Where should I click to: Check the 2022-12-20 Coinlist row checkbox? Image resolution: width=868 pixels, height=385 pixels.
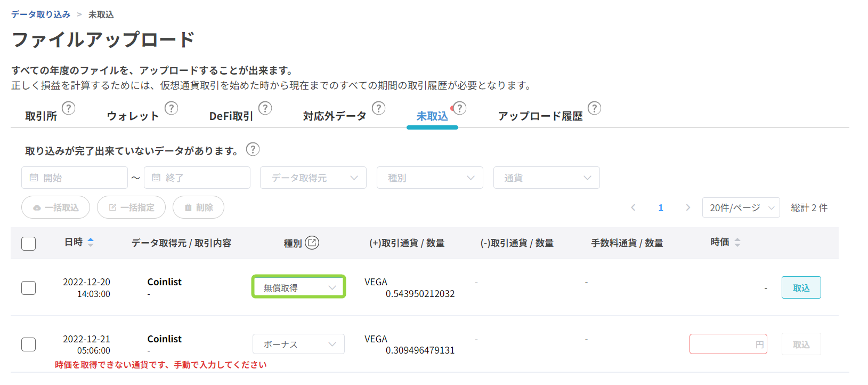29,288
